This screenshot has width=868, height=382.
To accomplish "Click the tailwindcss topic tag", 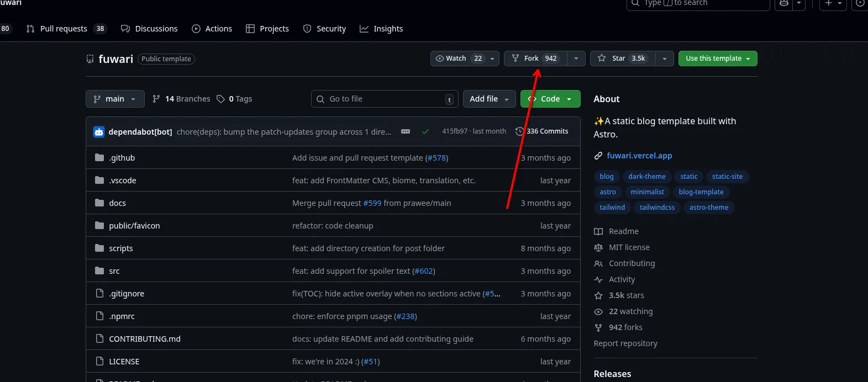I will click(657, 208).
